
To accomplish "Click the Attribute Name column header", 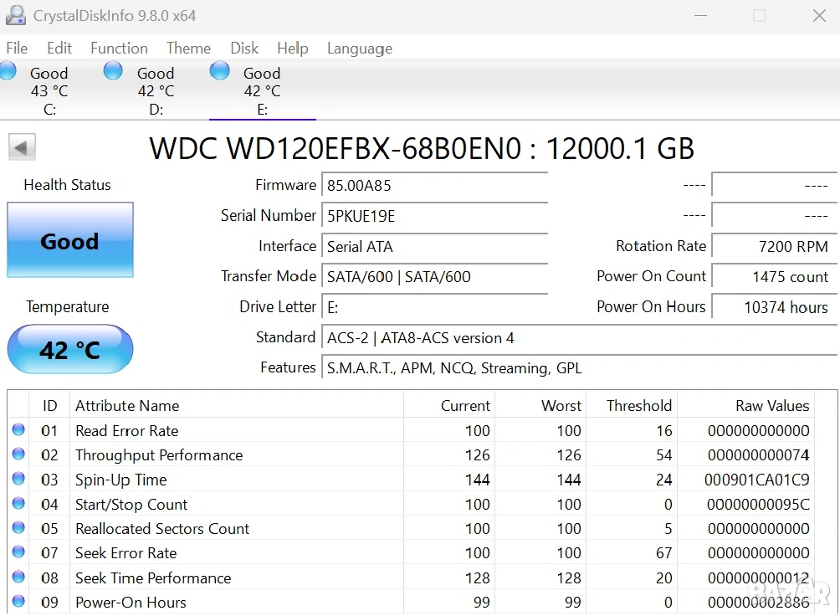I will [127, 406].
